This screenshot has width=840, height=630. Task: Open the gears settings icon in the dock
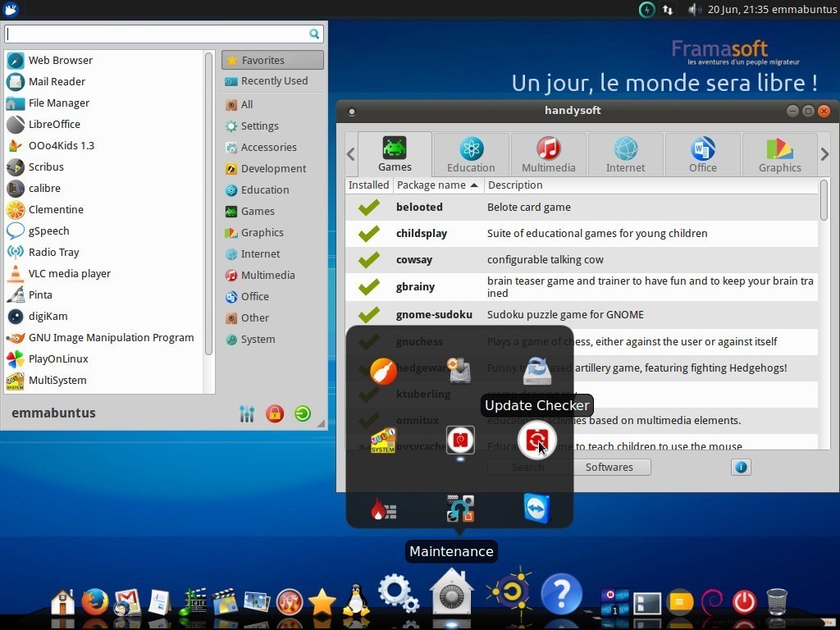(x=398, y=594)
